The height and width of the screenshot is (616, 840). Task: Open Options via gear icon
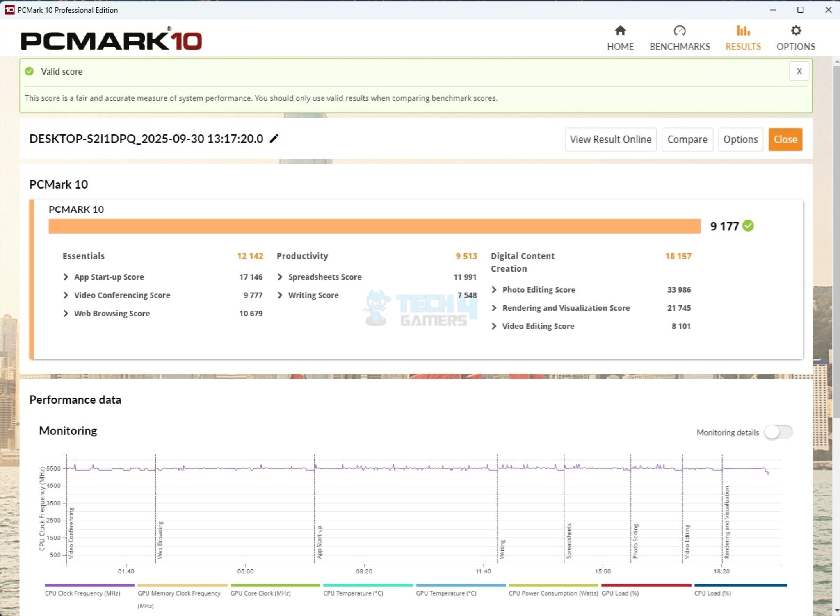point(796,31)
